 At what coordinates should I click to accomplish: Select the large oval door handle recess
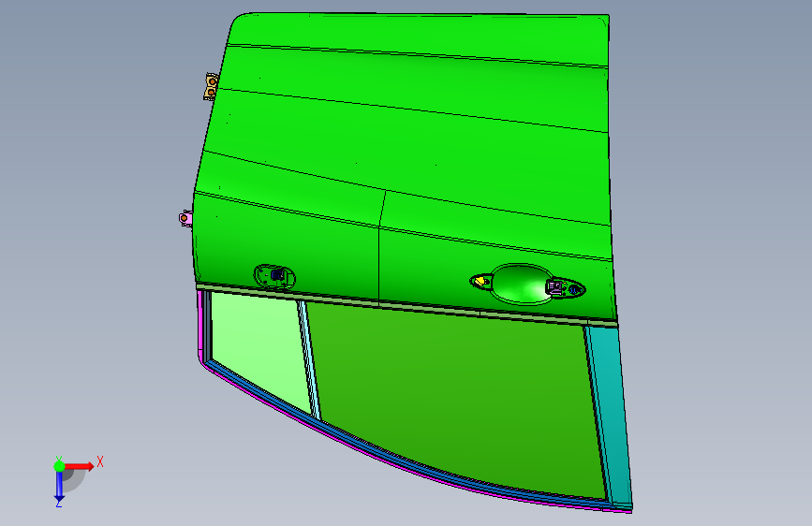521,284
